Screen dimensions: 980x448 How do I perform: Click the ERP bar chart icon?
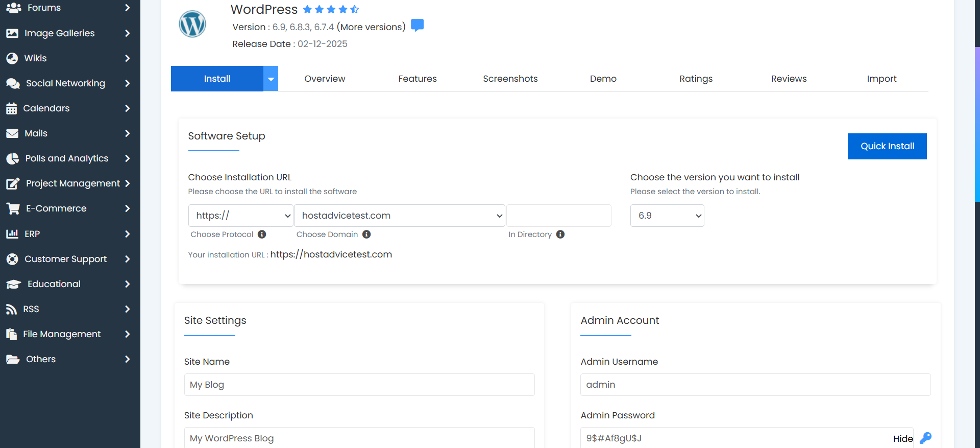pyautogui.click(x=12, y=234)
